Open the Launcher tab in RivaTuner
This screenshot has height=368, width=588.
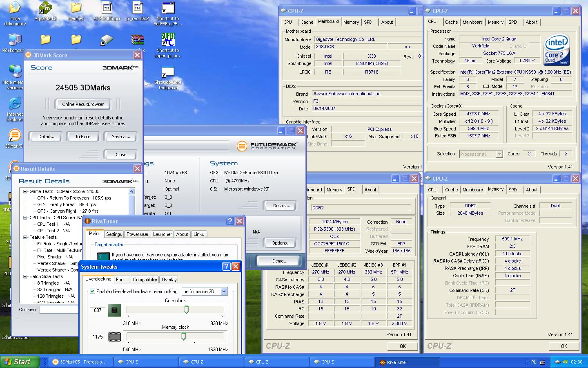tap(162, 234)
